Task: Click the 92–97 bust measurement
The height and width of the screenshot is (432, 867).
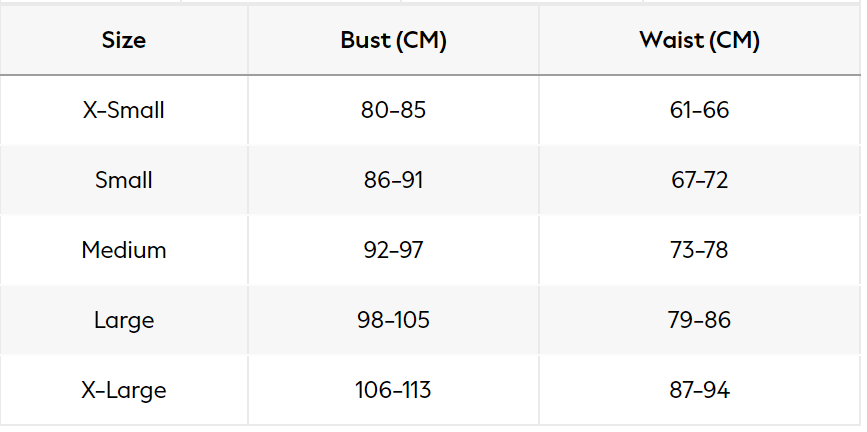Action: click(393, 250)
